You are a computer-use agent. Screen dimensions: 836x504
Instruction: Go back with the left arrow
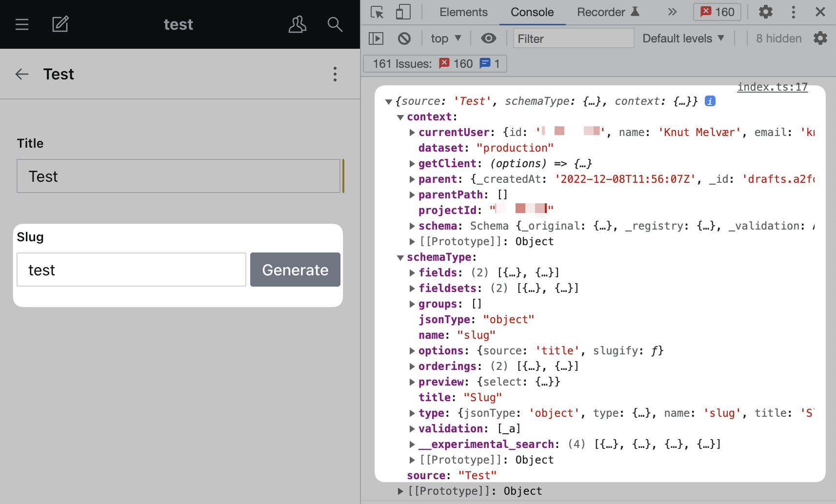[22, 74]
